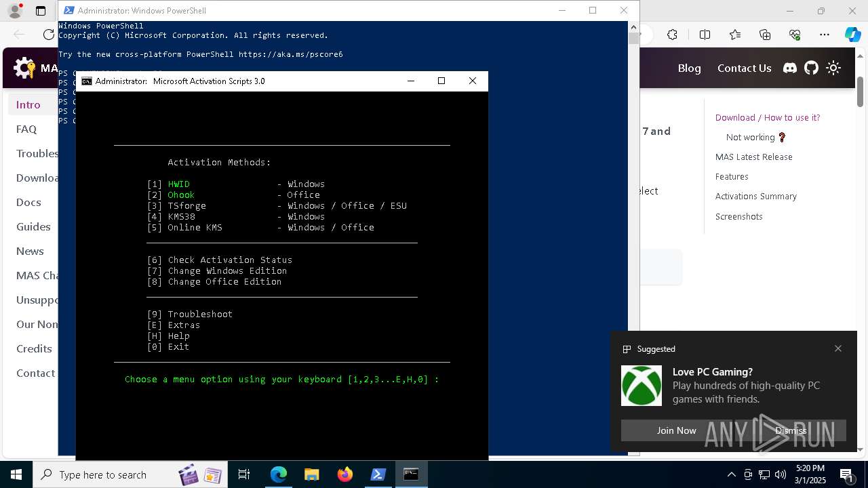Show hidden tray icons chevron
Screen dimensions: 868x488
[x=731, y=474]
